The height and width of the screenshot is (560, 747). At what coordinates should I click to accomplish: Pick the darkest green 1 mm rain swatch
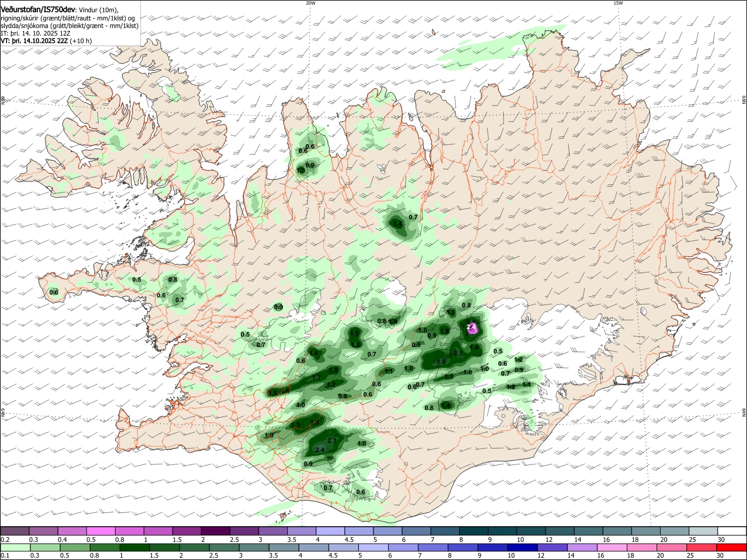point(136,548)
